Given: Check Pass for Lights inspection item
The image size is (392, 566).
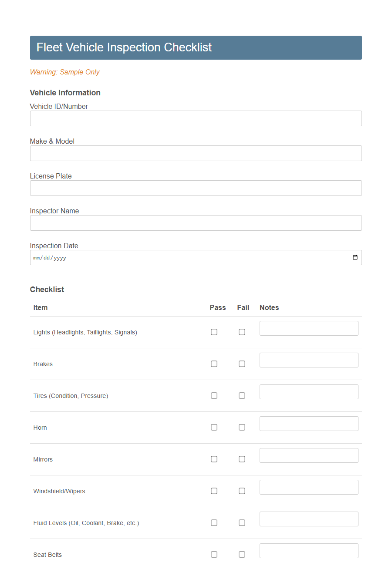Looking at the screenshot, I should [x=214, y=332].
